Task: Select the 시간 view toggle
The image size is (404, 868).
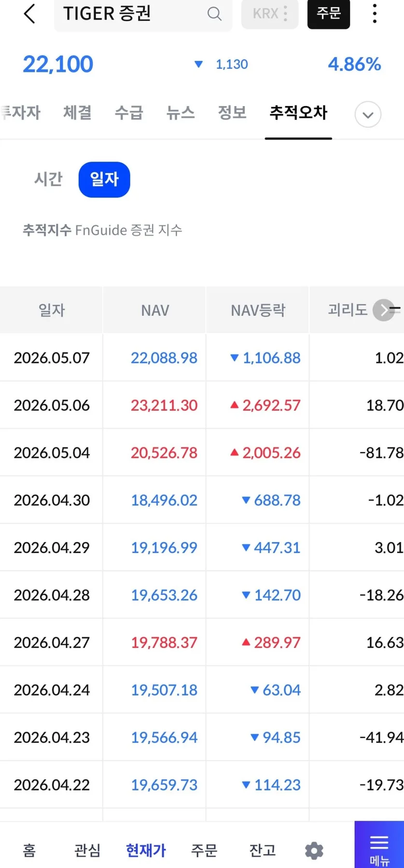Action: coord(48,179)
